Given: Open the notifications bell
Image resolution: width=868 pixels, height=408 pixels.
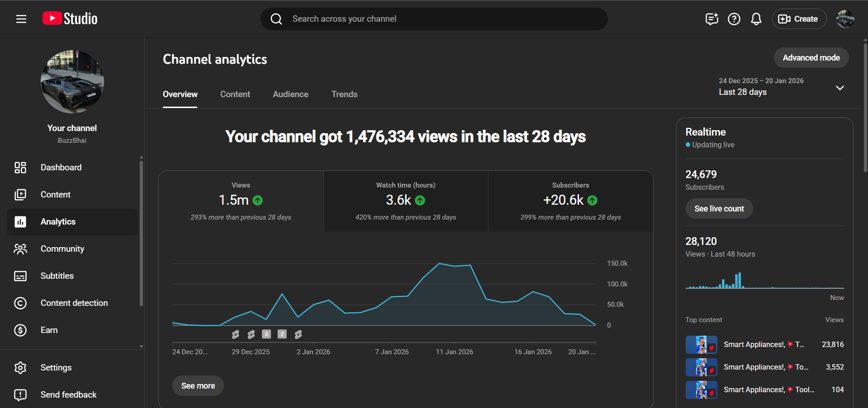Looking at the screenshot, I should (756, 19).
